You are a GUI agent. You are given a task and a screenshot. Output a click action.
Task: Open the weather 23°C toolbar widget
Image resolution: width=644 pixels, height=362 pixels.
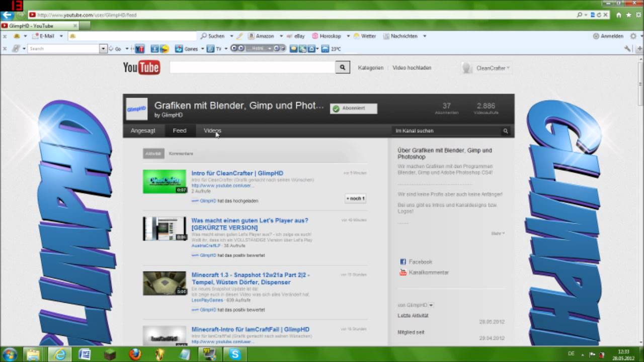point(331,49)
